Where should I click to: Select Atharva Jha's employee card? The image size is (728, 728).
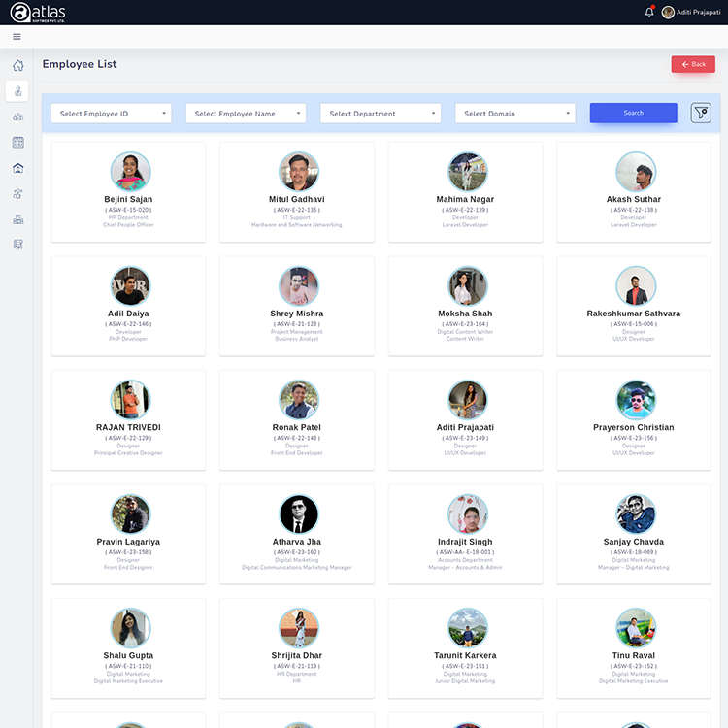(298, 534)
